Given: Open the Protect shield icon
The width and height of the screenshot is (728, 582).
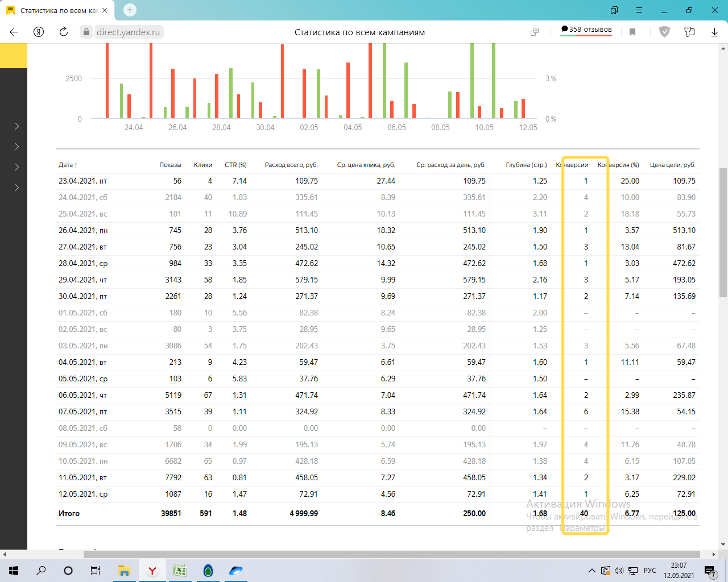Looking at the screenshot, I should (664, 32).
